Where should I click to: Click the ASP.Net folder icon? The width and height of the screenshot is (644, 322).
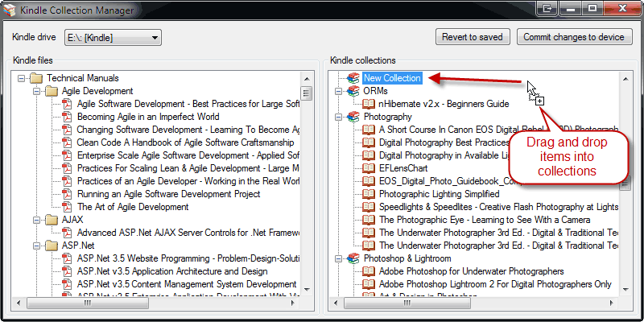52,246
